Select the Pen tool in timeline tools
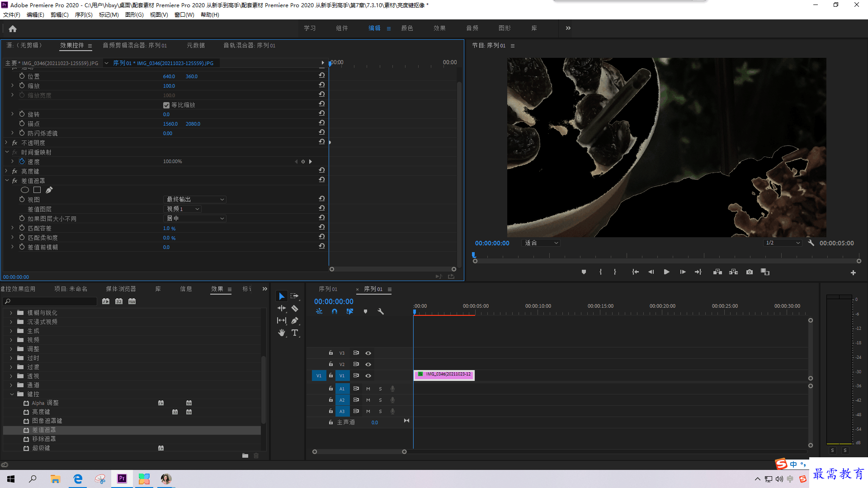Viewport: 868px width, 488px height. pos(294,320)
